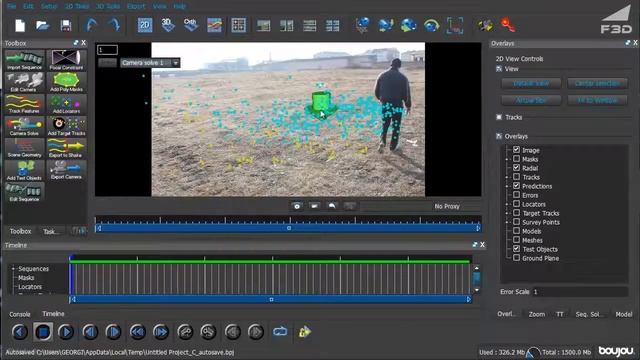
Task: Create a new project with the blank page icon
Action: [20, 25]
